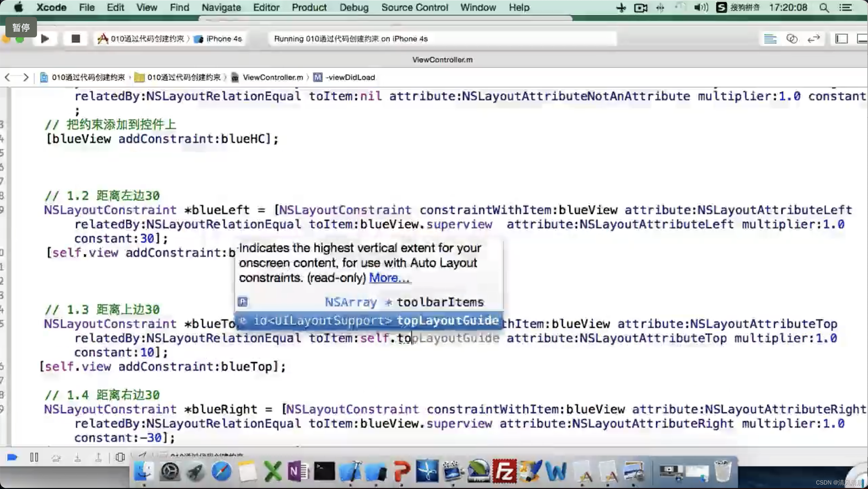
Task: Switch to the Standard editor
Action: click(770, 39)
